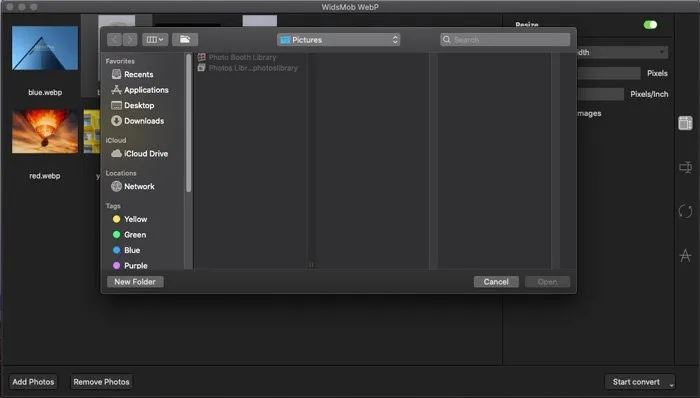Click the Pixels value field
This screenshot has height=398, width=700.
(609, 73)
